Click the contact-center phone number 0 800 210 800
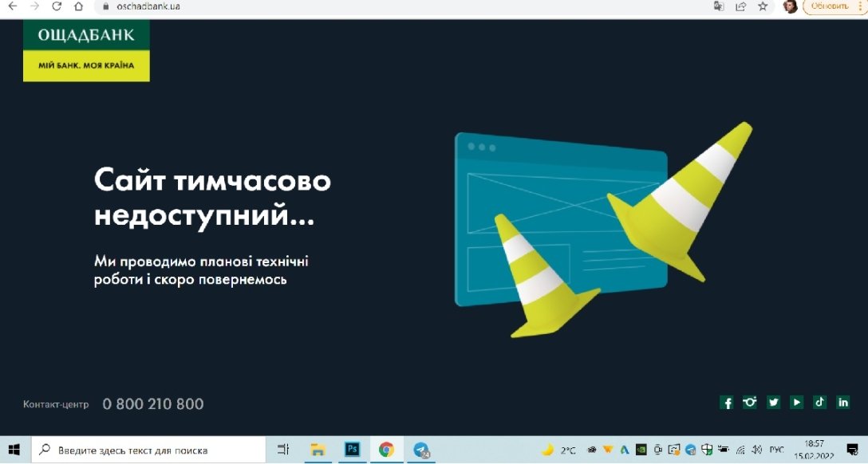This screenshot has height=464, width=868. point(153,403)
